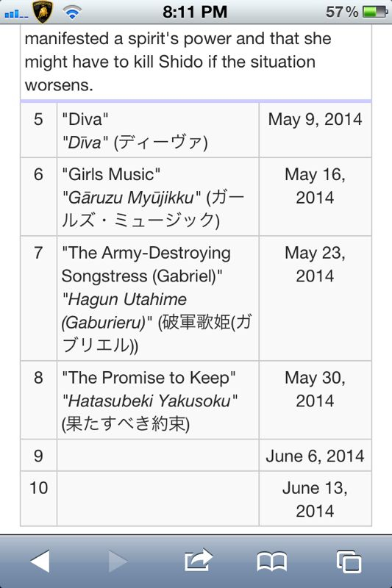Viewport: 392px width, 588px height.
Task: Tap the June 6, 2014 date cell
Action: 315,456
